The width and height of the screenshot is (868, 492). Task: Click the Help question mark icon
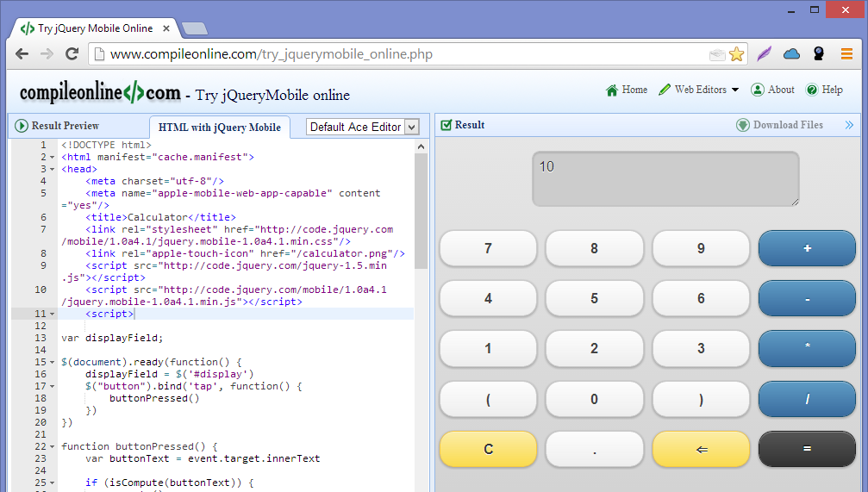811,90
